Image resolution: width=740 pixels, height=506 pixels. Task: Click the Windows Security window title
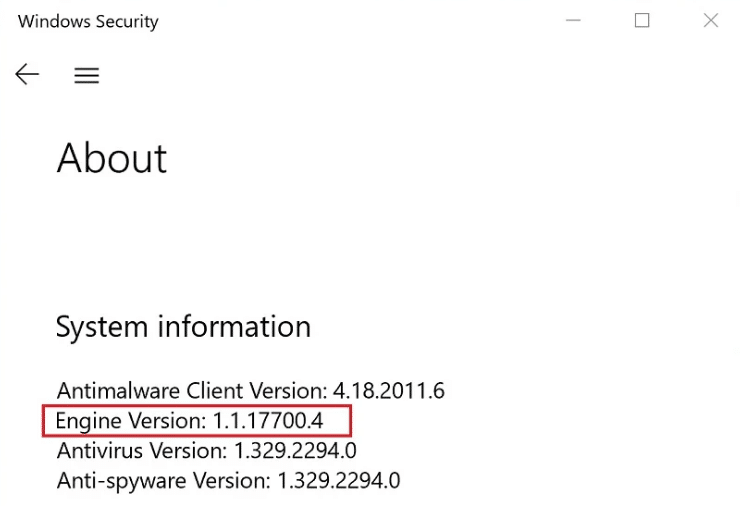click(88, 21)
